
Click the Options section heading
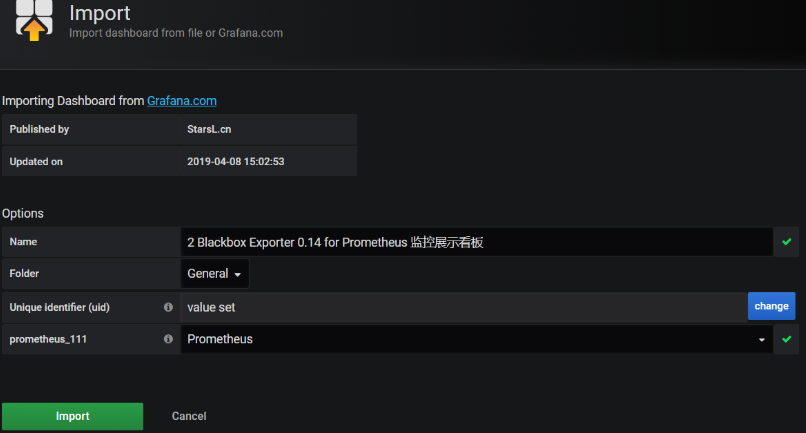pos(23,213)
